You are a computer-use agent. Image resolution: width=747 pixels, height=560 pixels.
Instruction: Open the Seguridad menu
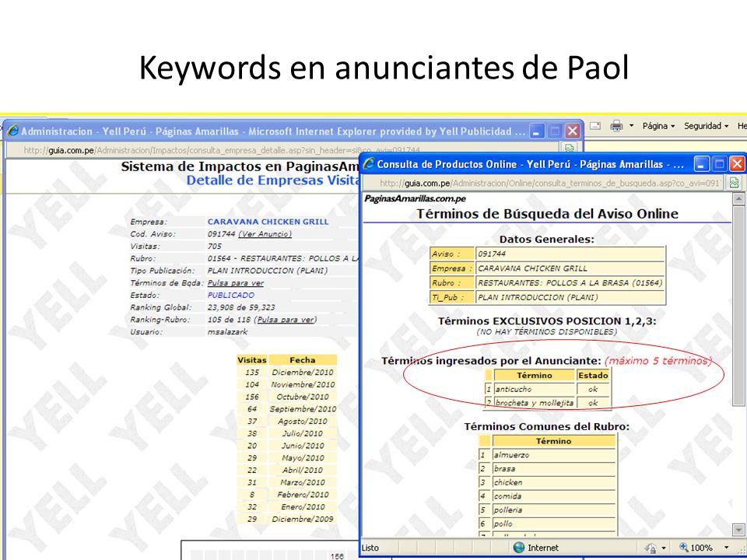click(x=706, y=126)
